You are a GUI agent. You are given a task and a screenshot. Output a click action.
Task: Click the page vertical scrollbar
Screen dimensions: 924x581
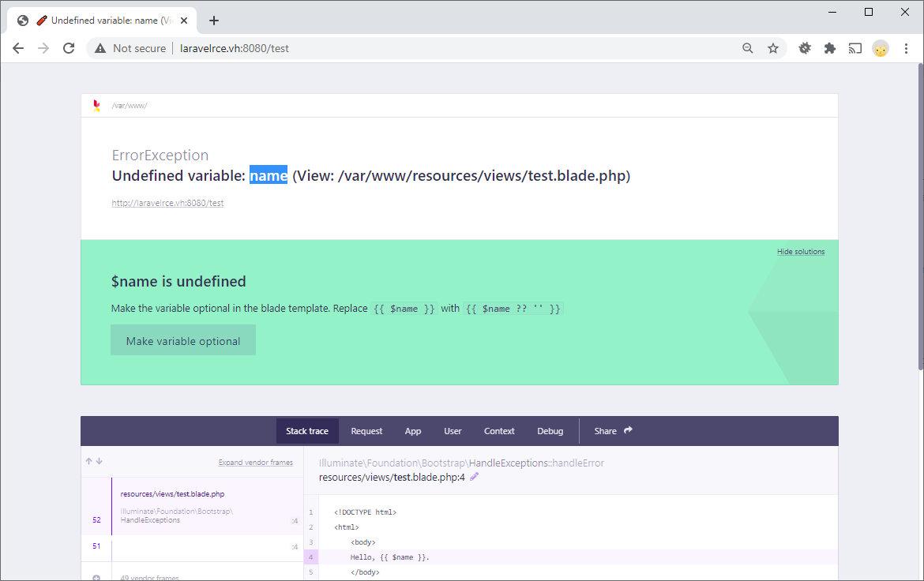pos(918,237)
